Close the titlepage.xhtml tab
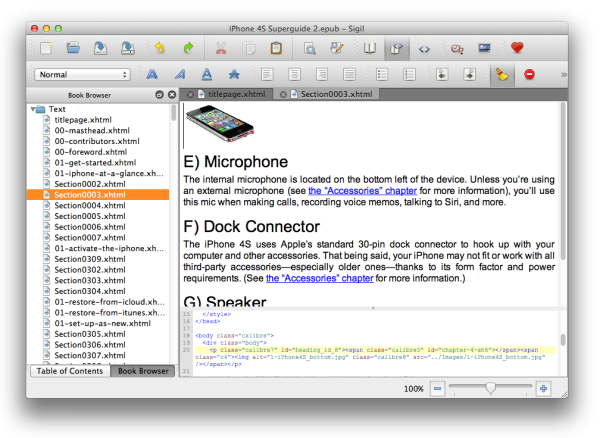 tap(190, 95)
